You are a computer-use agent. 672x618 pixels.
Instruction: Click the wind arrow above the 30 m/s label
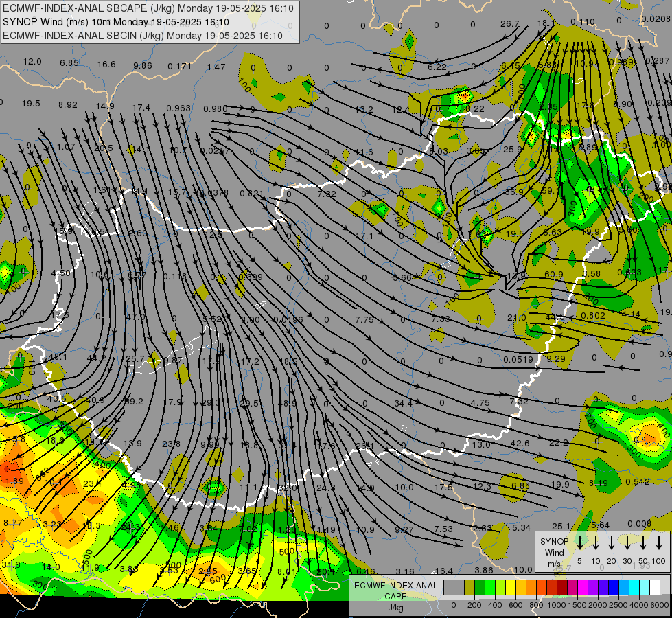point(627,542)
